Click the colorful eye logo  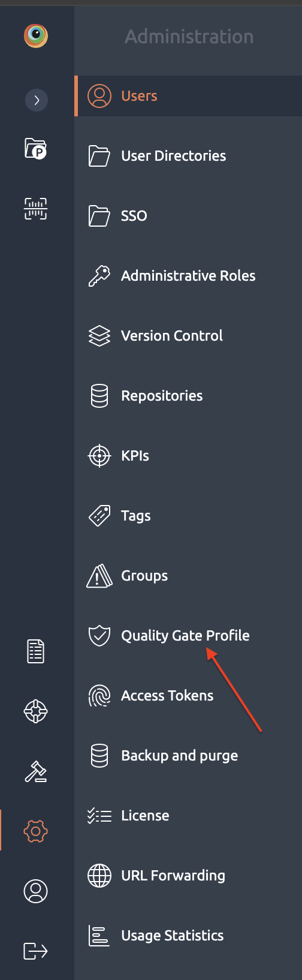(x=36, y=36)
